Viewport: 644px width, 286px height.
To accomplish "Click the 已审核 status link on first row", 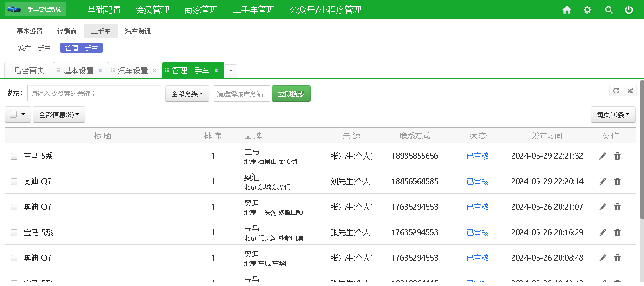I will pyautogui.click(x=478, y=155).
